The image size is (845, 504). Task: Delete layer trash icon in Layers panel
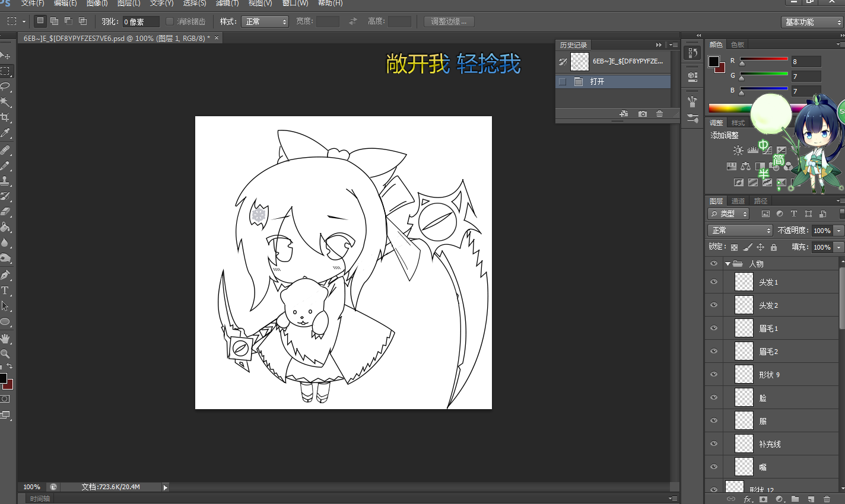(827, 499)
